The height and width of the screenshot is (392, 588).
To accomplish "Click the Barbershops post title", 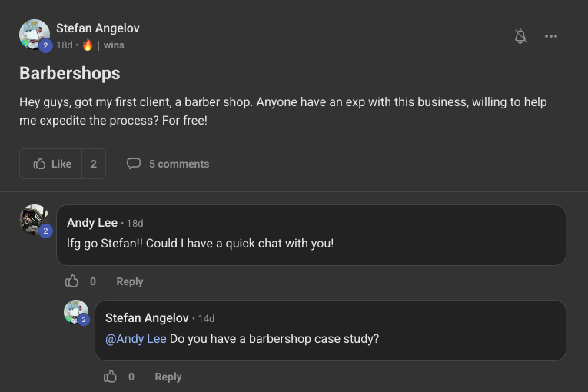I will click(70, 73).
